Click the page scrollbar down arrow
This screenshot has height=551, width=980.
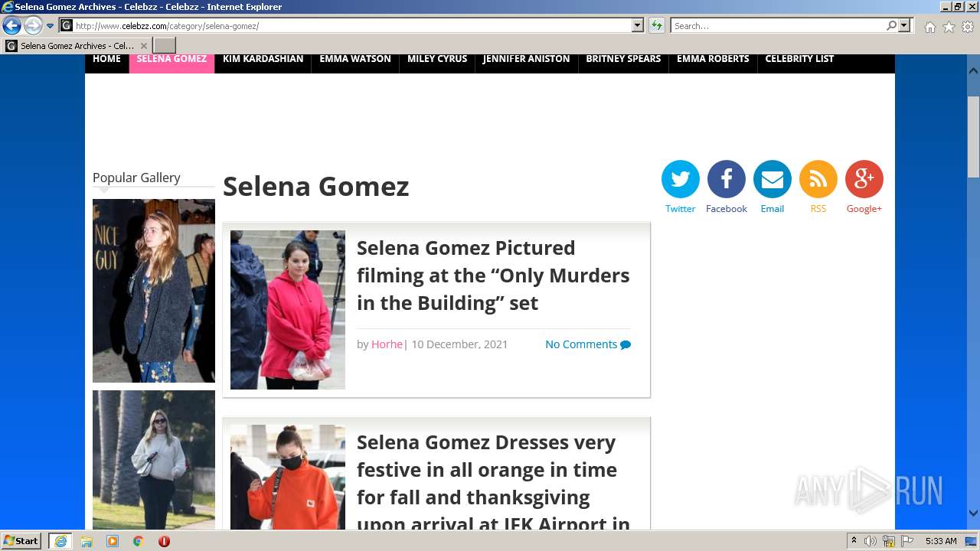(973, 514)
